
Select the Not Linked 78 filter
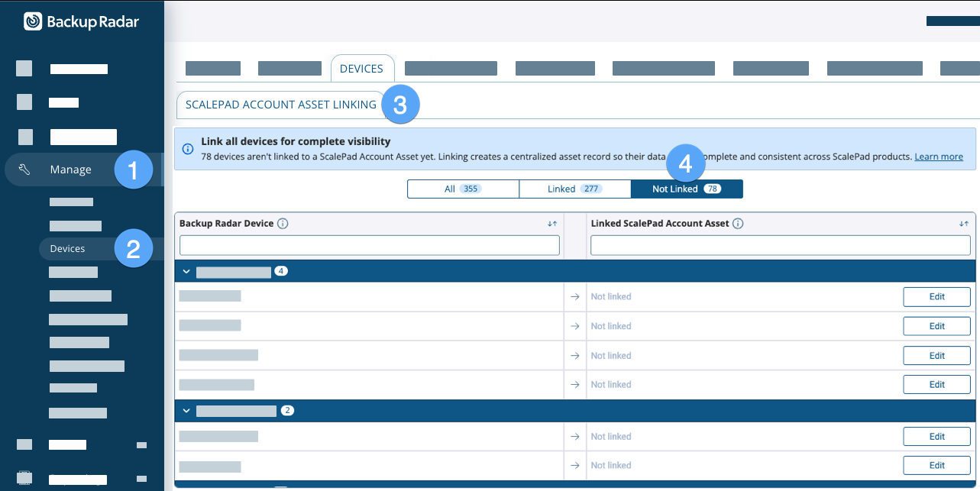click(687, 189)
